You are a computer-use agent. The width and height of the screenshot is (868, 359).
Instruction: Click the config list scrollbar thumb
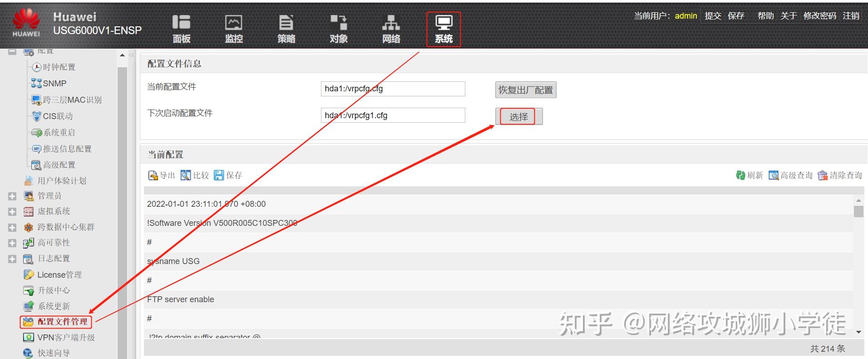pos(858,212)
